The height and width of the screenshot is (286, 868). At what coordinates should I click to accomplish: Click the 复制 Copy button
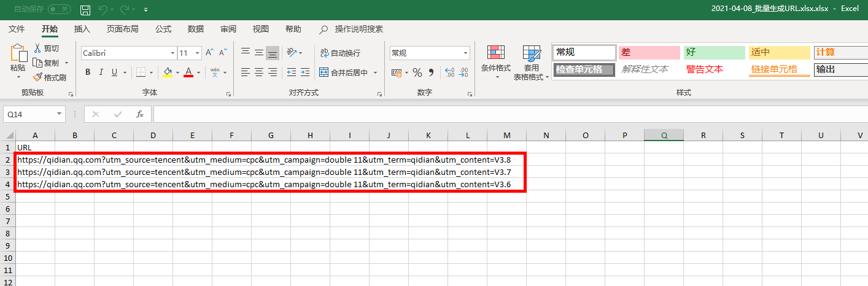[47, 63]
